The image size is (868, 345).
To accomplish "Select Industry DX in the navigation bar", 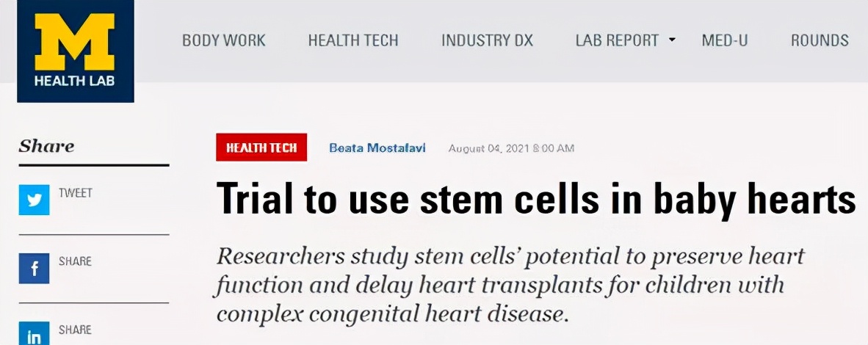I will coord(487,40).
